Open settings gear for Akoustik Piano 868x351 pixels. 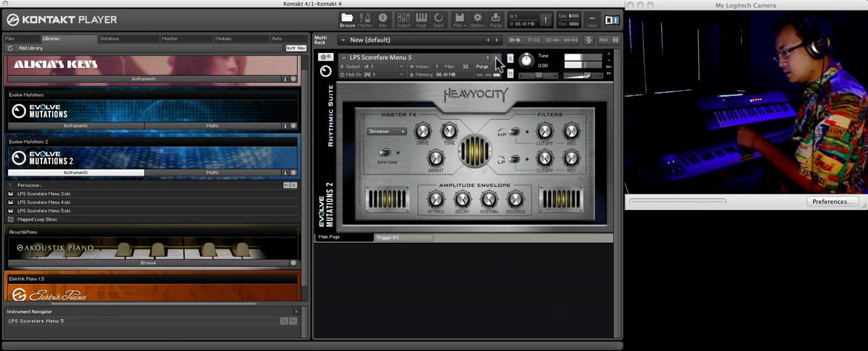[x=294, y=263]
